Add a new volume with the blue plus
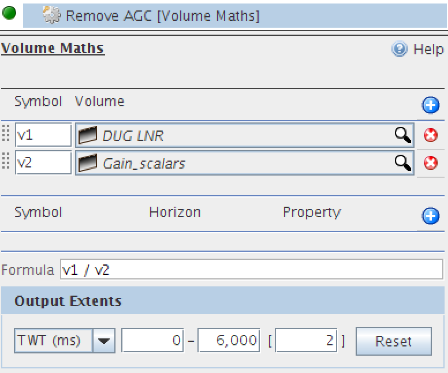The height and width of the screenshot is (373, 448). pyautogui.click(x=431, y=105)
